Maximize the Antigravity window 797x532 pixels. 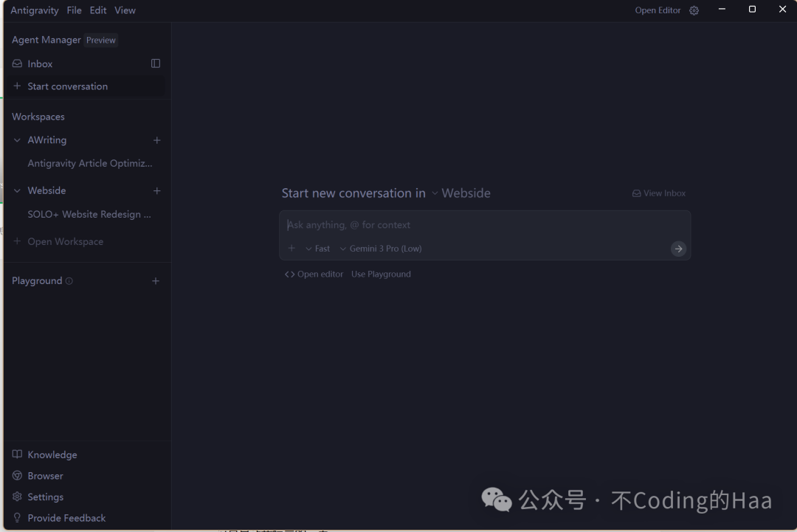[752, 9]
